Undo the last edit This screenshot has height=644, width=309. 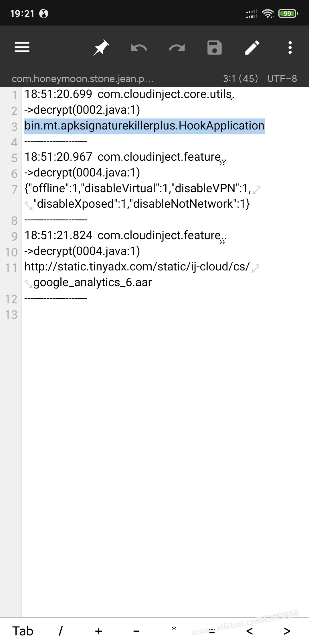[139, 48]
